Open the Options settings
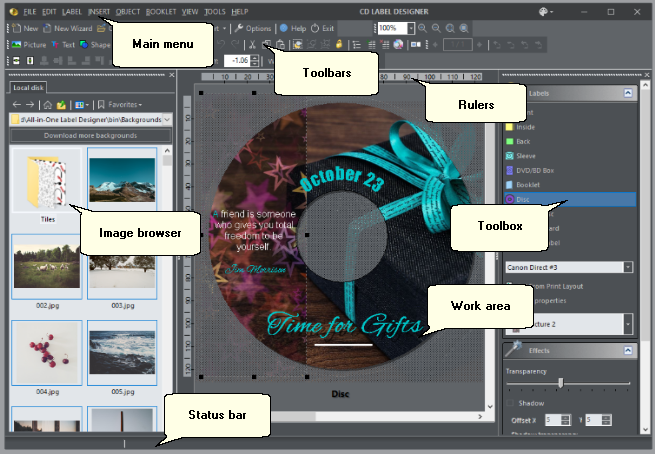 point(252,28)
